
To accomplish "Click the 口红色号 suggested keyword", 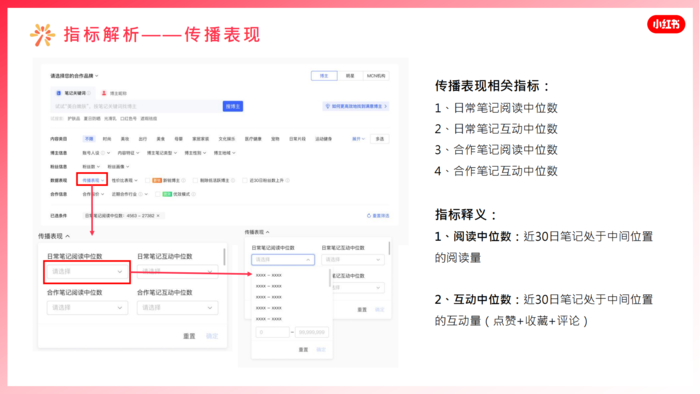I will point(129,119).
